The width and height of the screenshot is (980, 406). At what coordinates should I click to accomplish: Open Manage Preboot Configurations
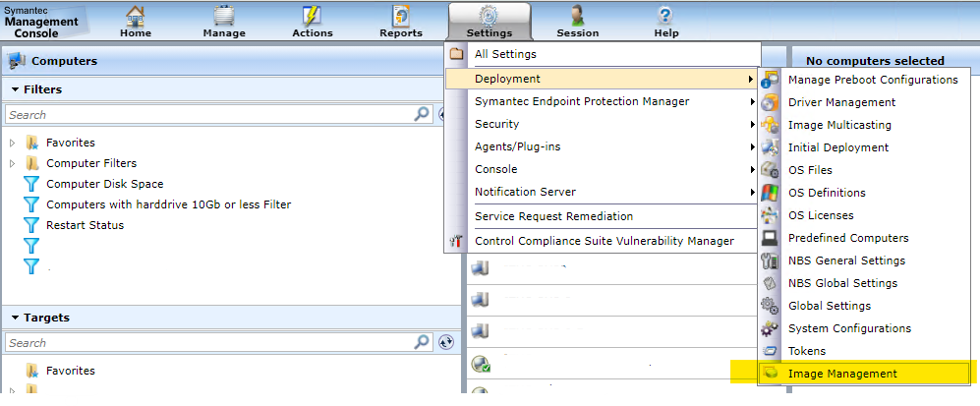point(873,80)
